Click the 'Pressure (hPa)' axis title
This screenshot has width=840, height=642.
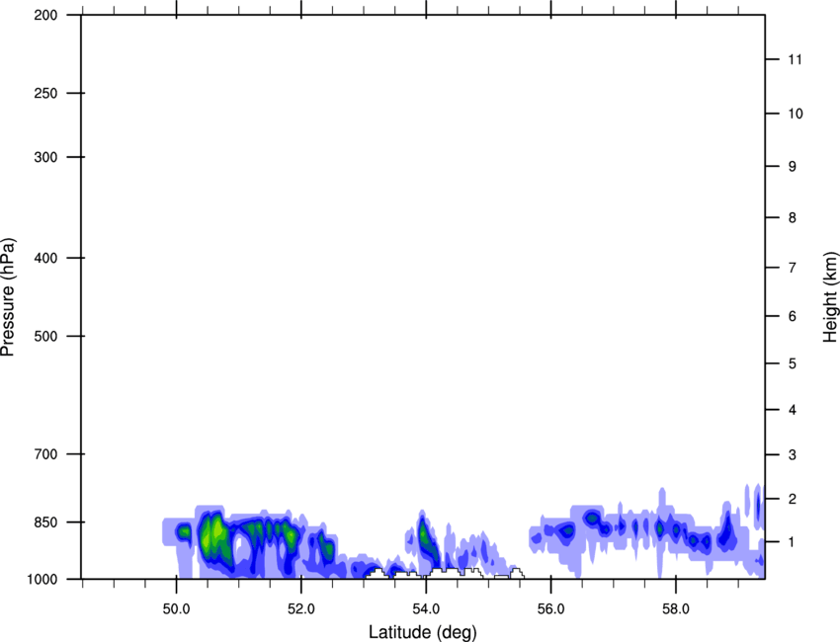click(x=8, y=297)
